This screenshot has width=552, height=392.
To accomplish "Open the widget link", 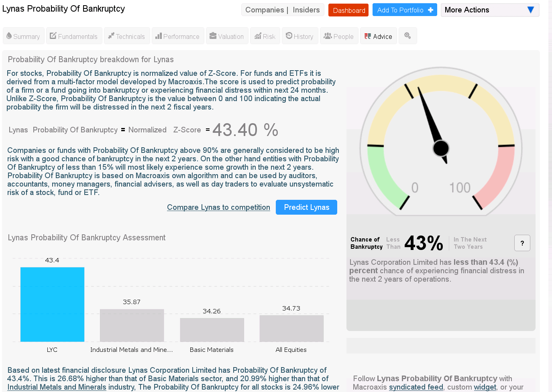I will click(x=485, y=387).
